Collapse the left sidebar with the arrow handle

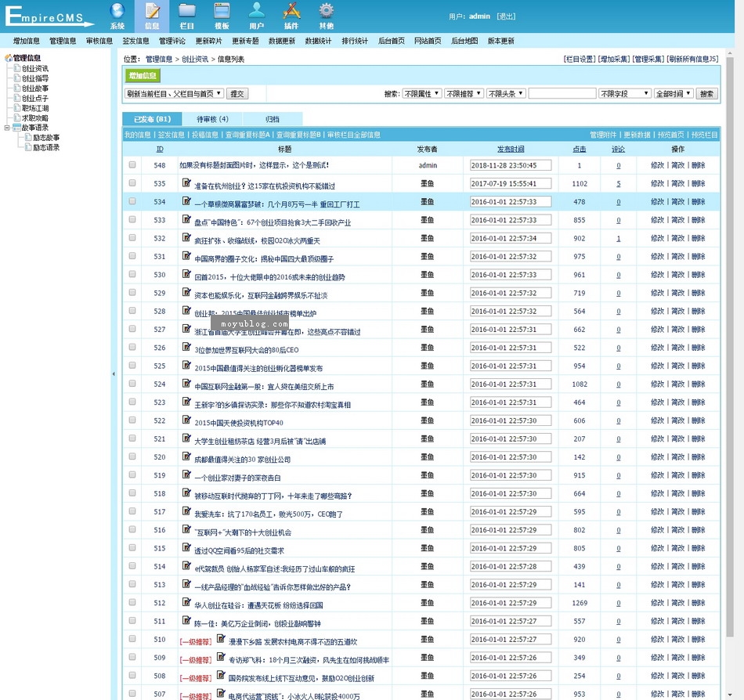114,373
